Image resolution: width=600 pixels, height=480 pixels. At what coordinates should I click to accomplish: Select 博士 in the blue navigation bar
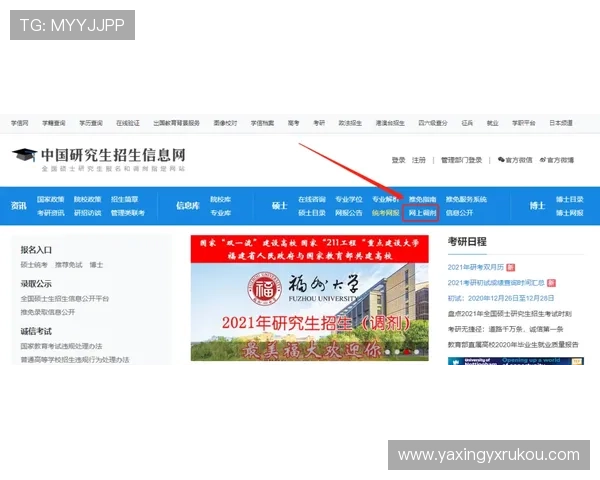click(537, 206)
